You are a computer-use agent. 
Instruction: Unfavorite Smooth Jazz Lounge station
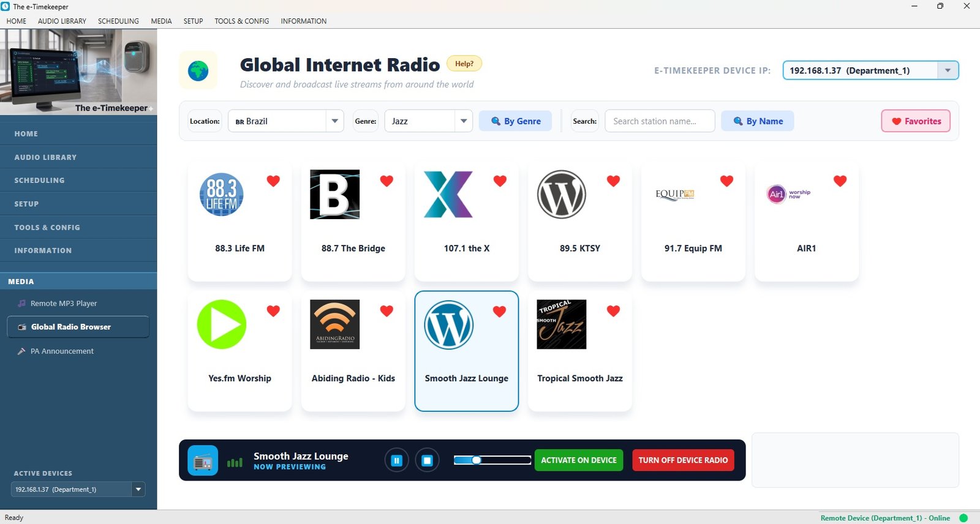[500, 311]
